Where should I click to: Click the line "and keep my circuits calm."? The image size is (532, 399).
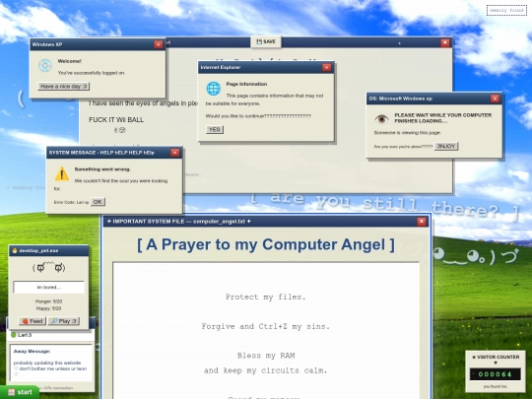266,370
